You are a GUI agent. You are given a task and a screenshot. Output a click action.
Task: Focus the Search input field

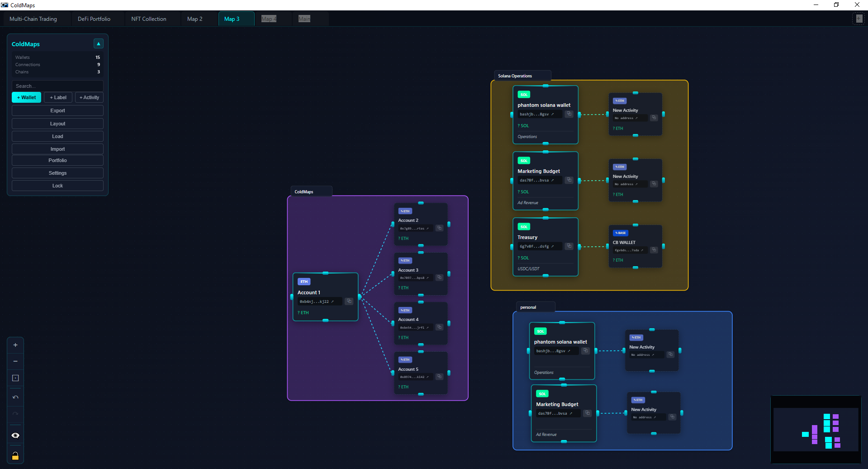[x=57, y=86]
